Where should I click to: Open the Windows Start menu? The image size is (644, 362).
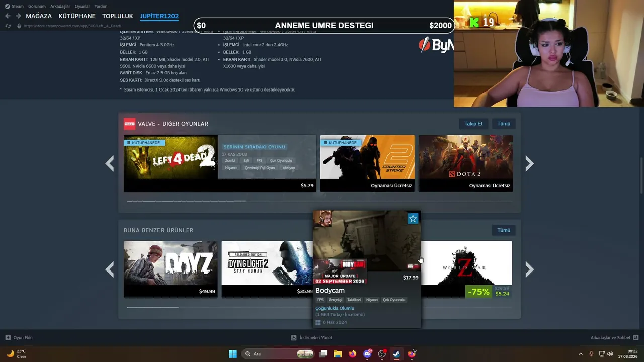233,354
